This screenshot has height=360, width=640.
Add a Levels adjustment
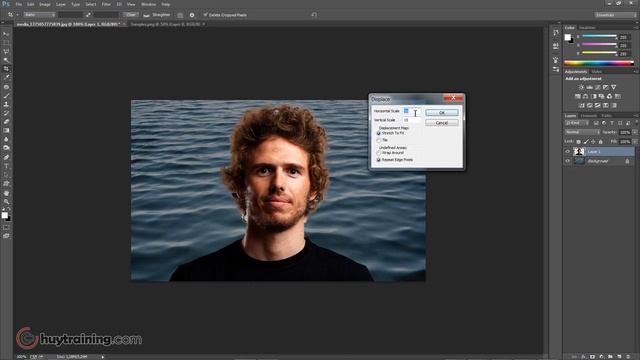589,87
